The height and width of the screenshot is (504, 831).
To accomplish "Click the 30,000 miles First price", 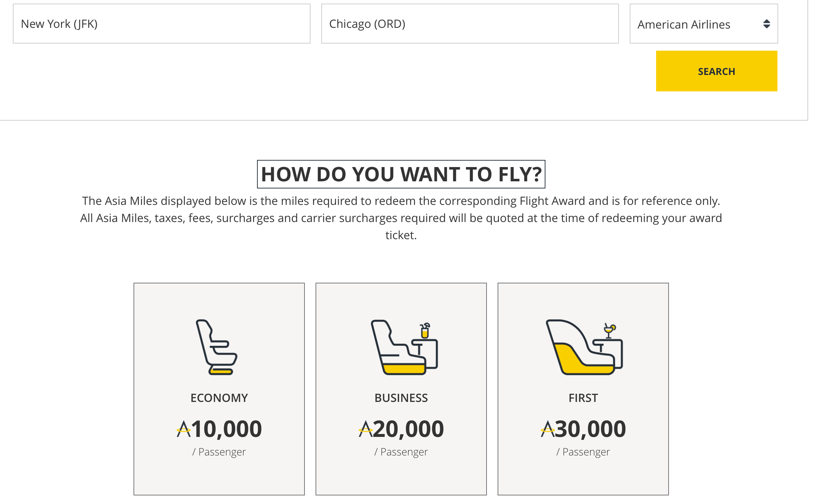I will tap(591, 429).
